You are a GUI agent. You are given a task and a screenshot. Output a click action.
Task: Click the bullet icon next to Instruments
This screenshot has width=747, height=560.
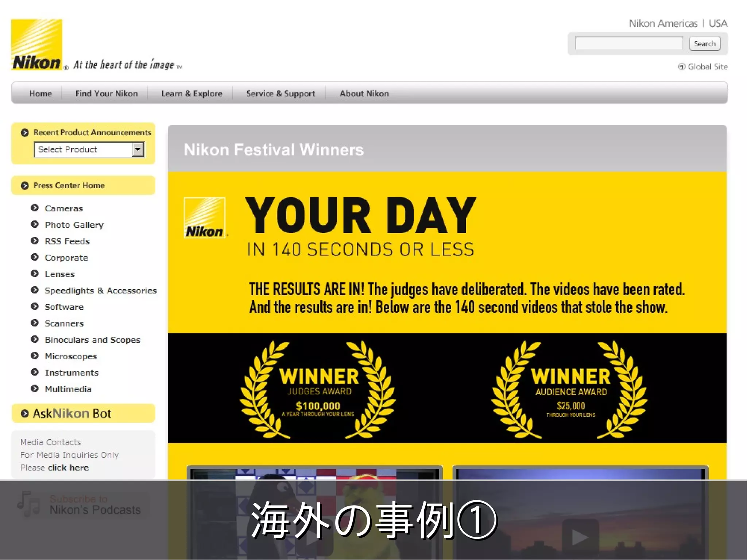coord(35,372)
